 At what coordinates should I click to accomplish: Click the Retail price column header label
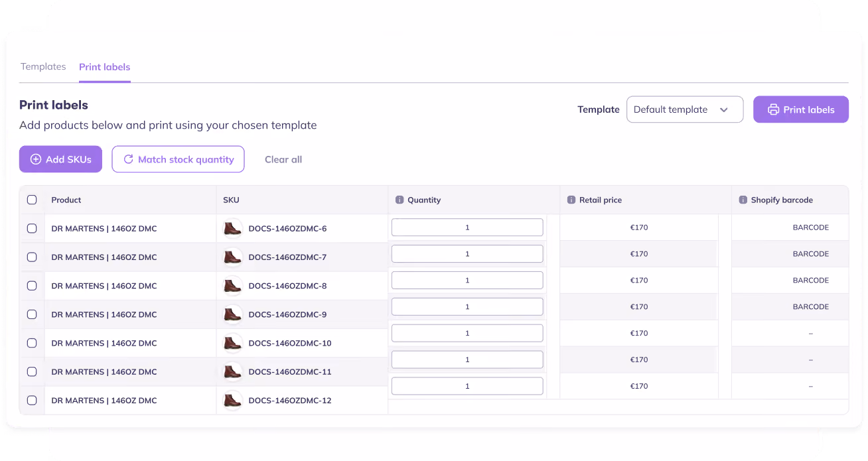(x=601, y=200)
